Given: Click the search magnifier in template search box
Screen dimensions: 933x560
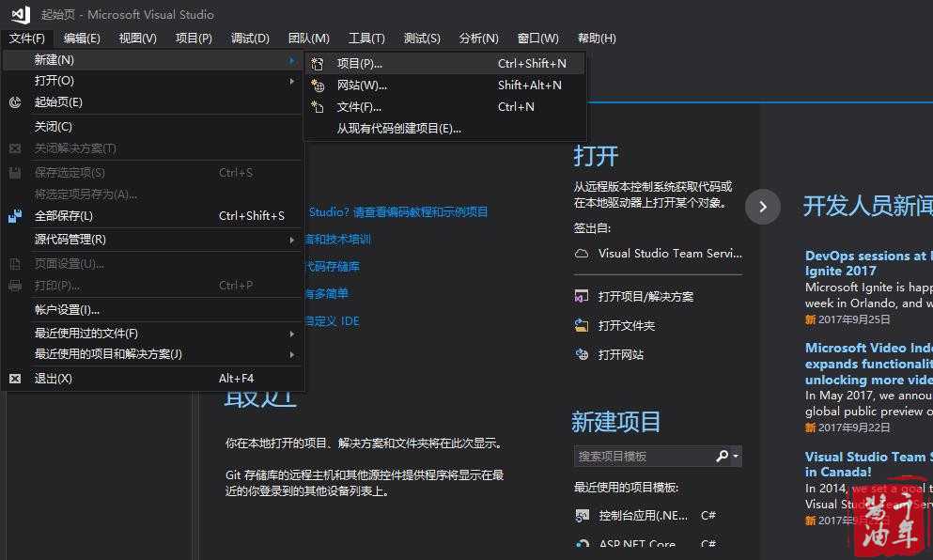Looking at the screenshot, I should tap(722, 457).
